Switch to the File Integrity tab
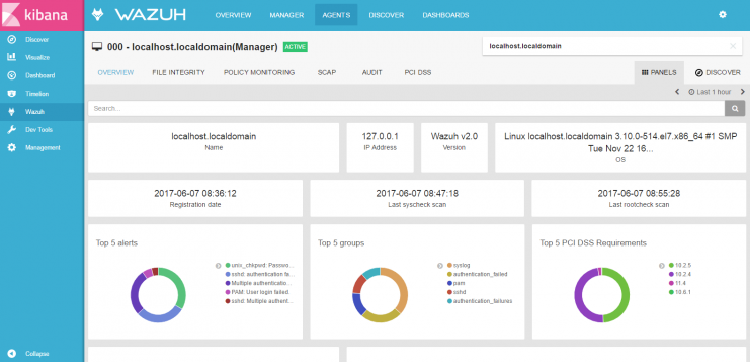Screen dimensions: 750x362 click(178, 72)
